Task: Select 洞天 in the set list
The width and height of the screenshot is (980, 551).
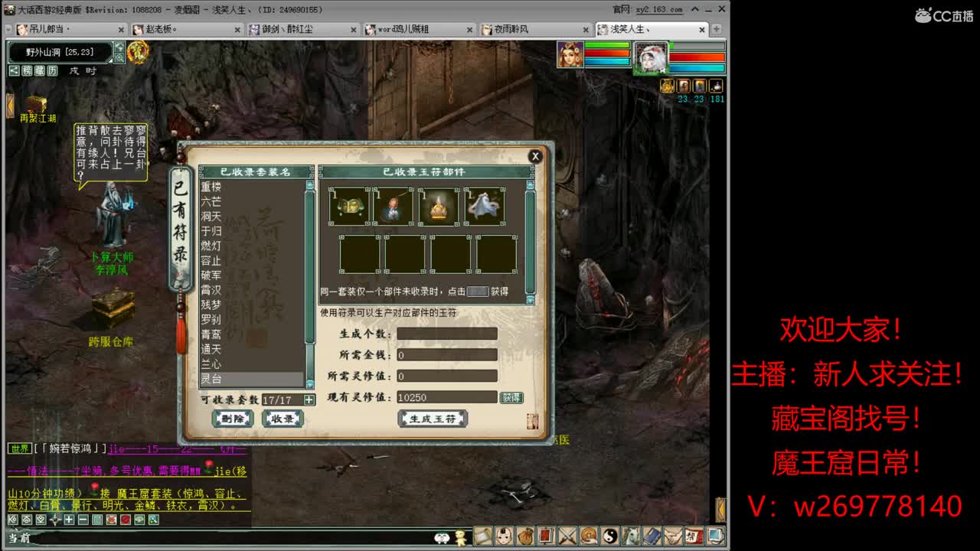Action: (252, 217)
